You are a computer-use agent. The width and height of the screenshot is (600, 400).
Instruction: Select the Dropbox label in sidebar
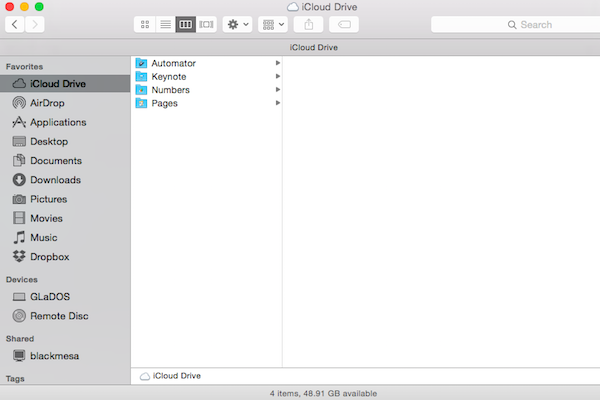coord(50,257)
